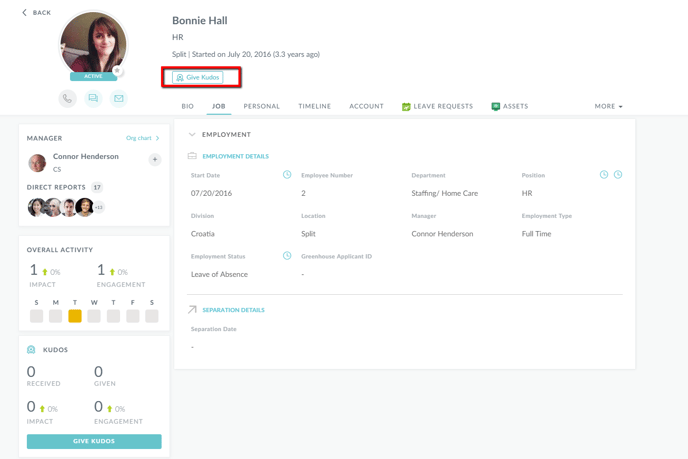Screen dimensions: 688x459
Task: Click the Assets monitor icon
Action: pyautogui.click(x=495, y=106)
